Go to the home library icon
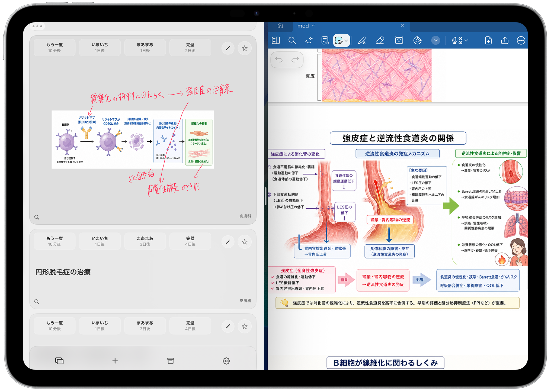551x392 pixels. click(280, 25)
